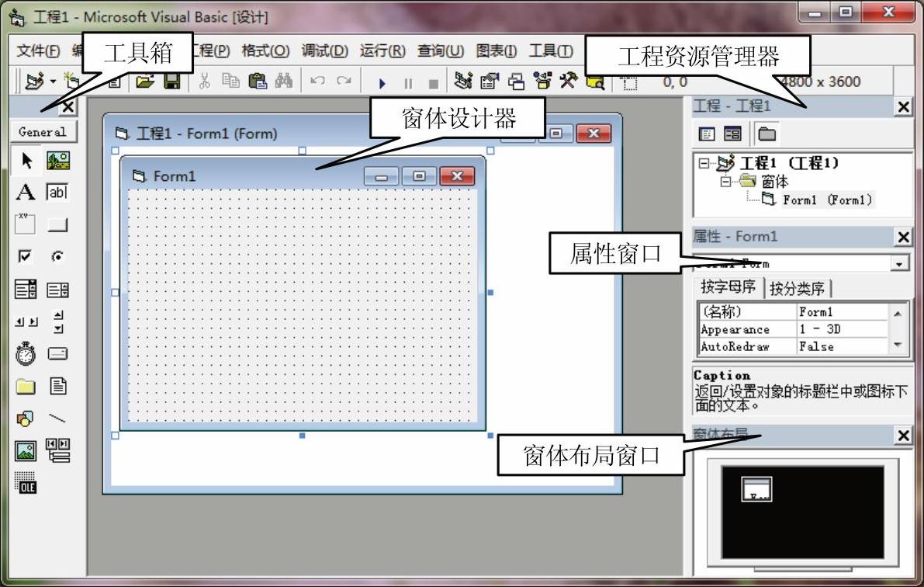Click the Break (pause) button
The width and height of the screenshot is (924, 587).
tap(408, 83)
